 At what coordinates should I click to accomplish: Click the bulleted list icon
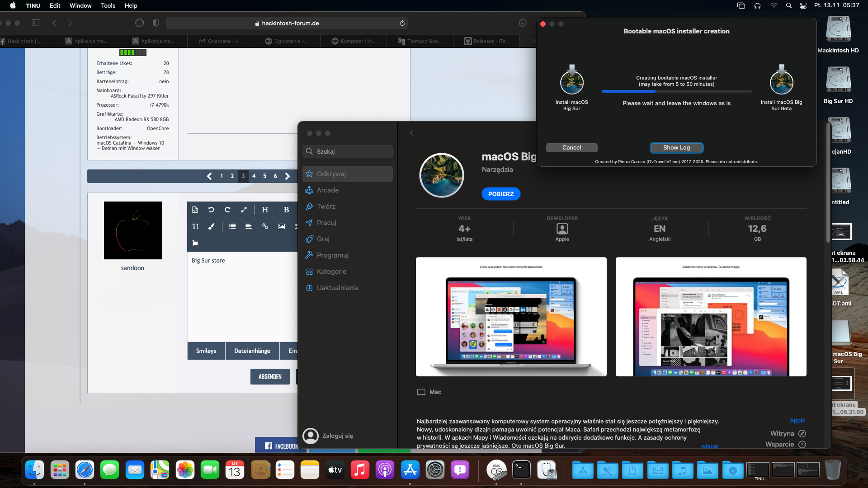[232, 226]
